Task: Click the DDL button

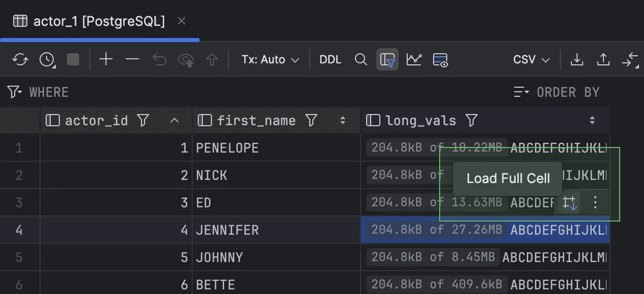Action: pyautogui.click(x=330, y=60)
